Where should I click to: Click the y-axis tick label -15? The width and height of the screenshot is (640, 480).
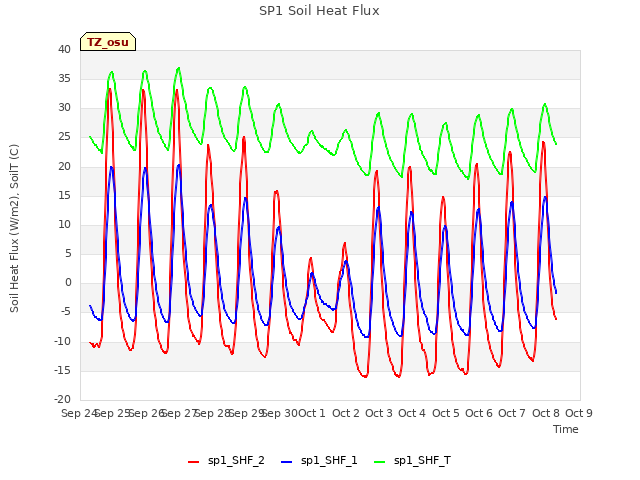point(63,370)
